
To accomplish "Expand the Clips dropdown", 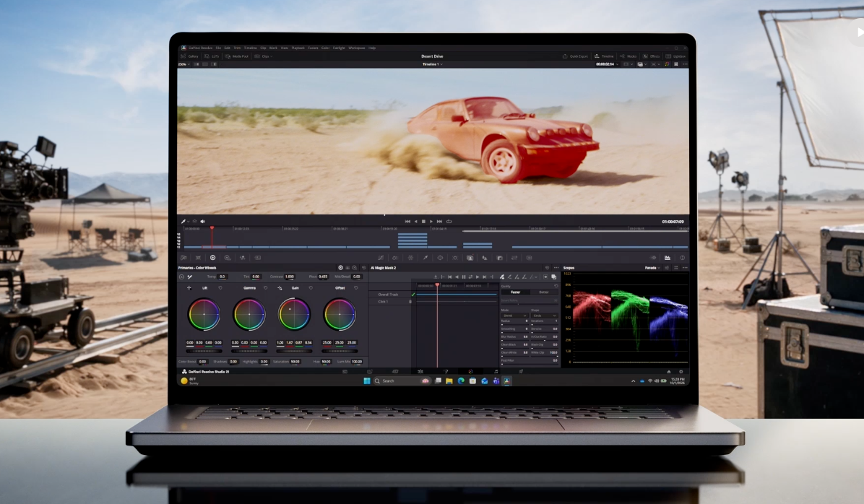I will point(263,56).
